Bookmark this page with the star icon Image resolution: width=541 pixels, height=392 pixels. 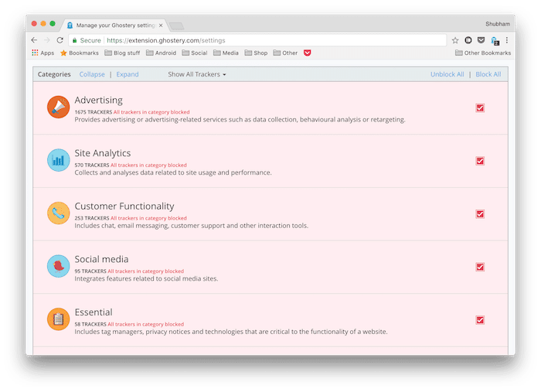[x=455, y=40]
